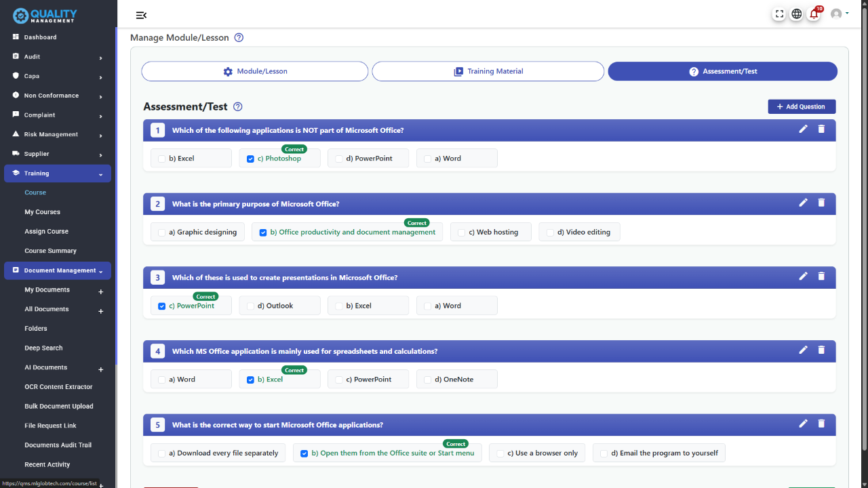This screenshot has height=488, width=868.
Task: Open My Courses in sidebar
Action: point(42,212)
